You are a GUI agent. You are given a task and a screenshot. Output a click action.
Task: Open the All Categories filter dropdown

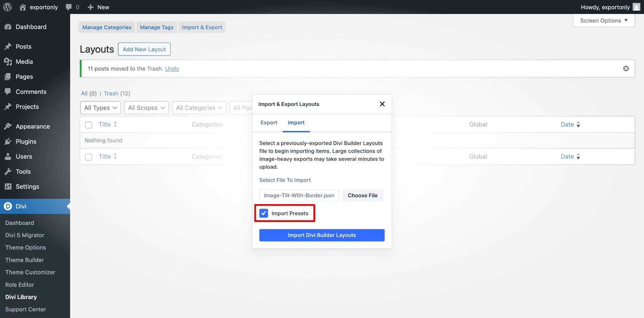click(199, 108)
